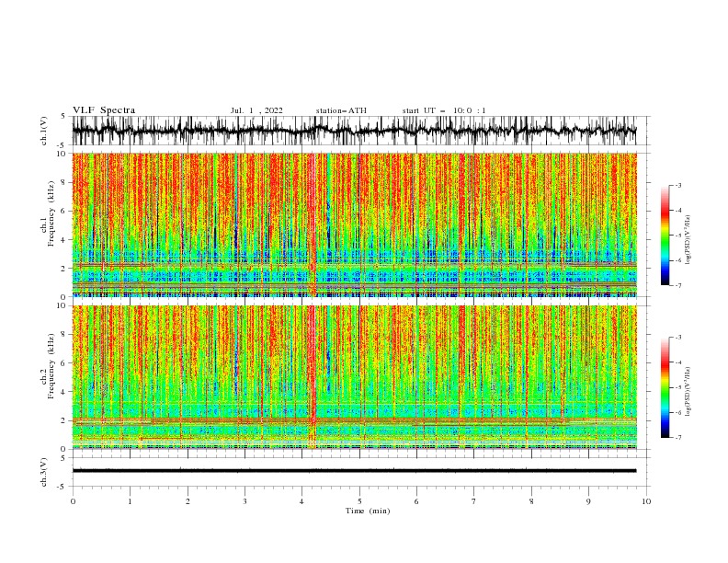This screenshot has width=728, height=563.
Task: Click the "-3" label on ch.2 colorbar
Action: click(678, 338)
